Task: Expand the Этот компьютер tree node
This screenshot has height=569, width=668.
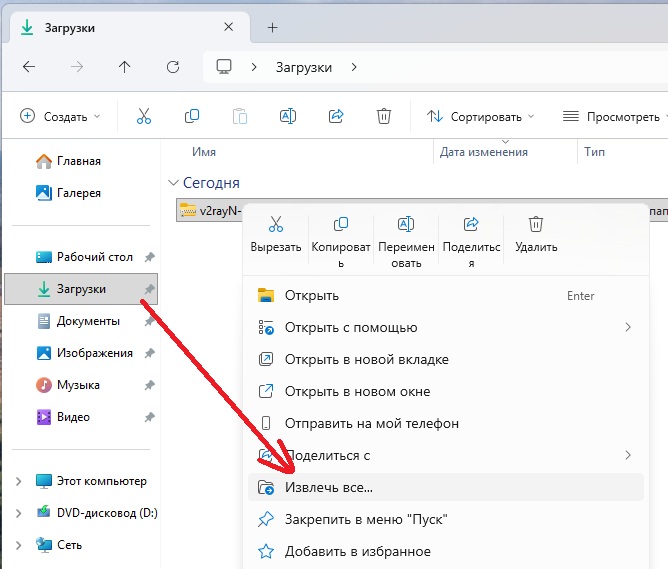Action: coord(18,481)
